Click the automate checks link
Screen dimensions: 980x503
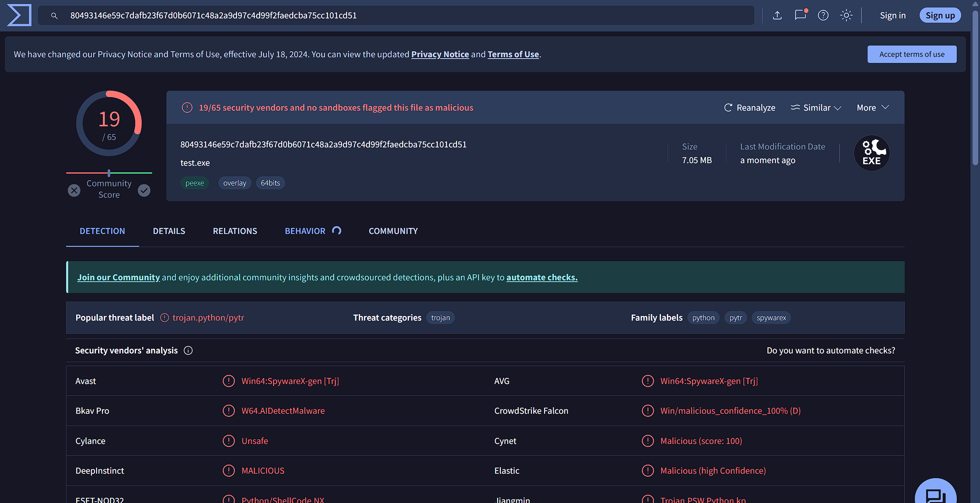point(542,277)
